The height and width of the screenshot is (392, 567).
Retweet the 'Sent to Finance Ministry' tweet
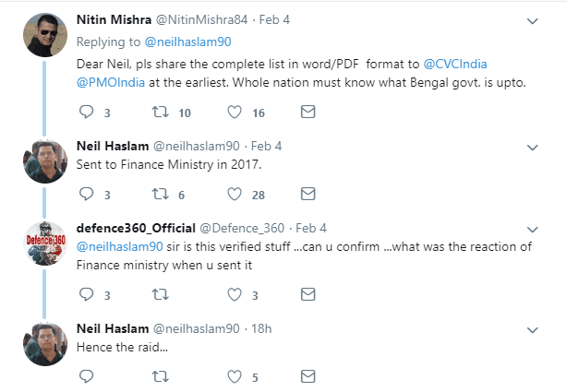click(x=161, y=195)
